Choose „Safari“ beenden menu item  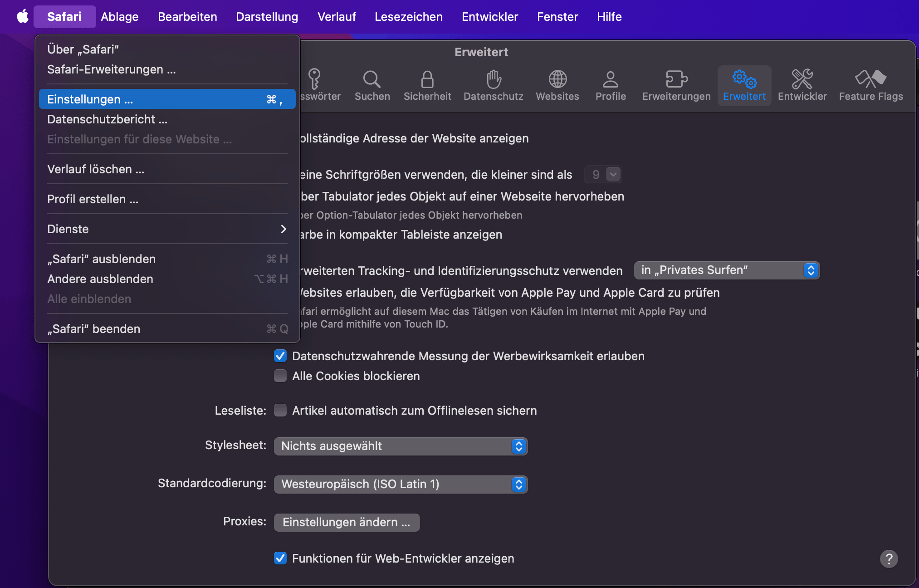(167, 329)
